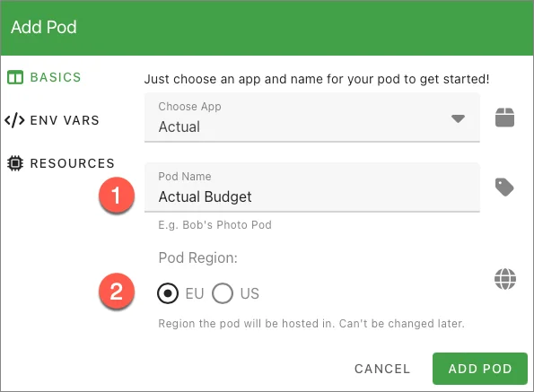Image resolution: width=534 pixels, height=392 pixels.
Task: Open the Choose App dropdown arrow
Action: point(458,118)
